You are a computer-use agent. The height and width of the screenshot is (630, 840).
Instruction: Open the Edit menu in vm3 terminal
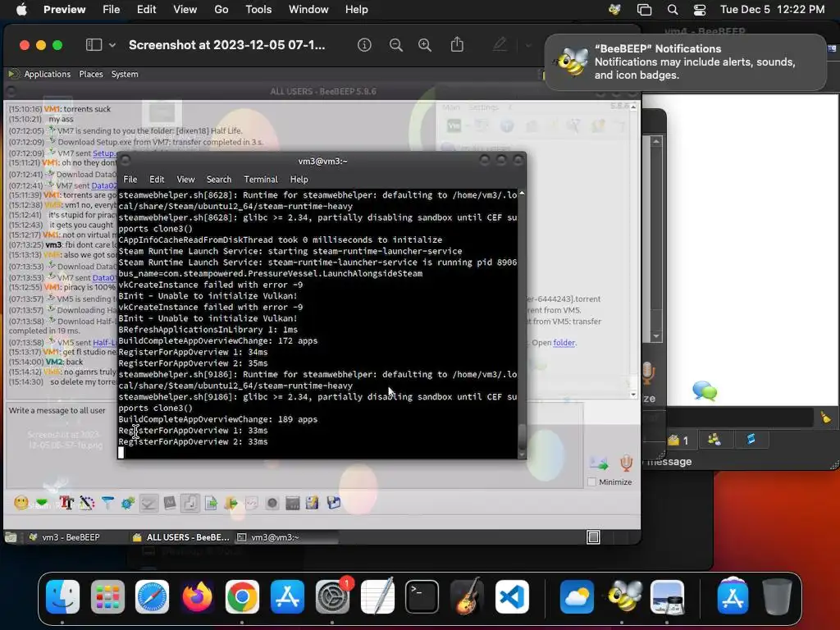coord(157,180)
